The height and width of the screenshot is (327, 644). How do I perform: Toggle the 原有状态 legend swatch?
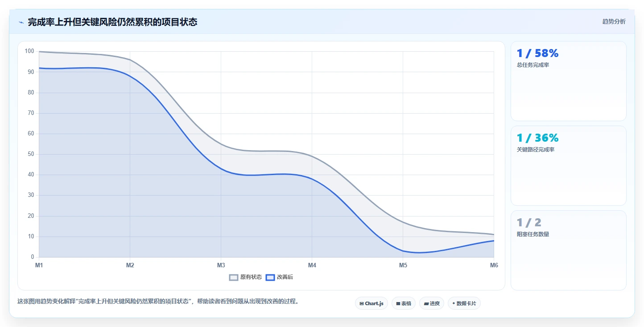(234, 277)
